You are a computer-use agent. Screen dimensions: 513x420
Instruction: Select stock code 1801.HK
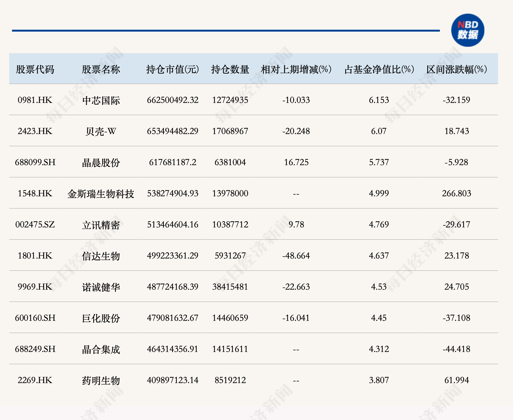[35, 255]
